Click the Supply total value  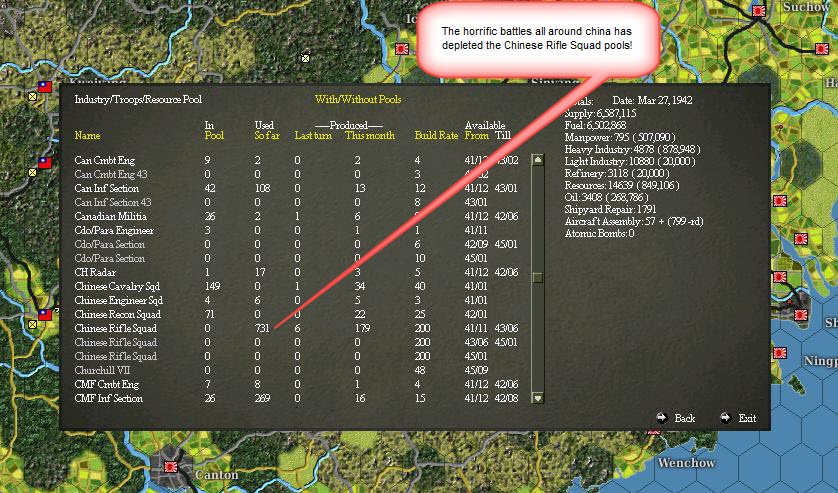(616, 113)
